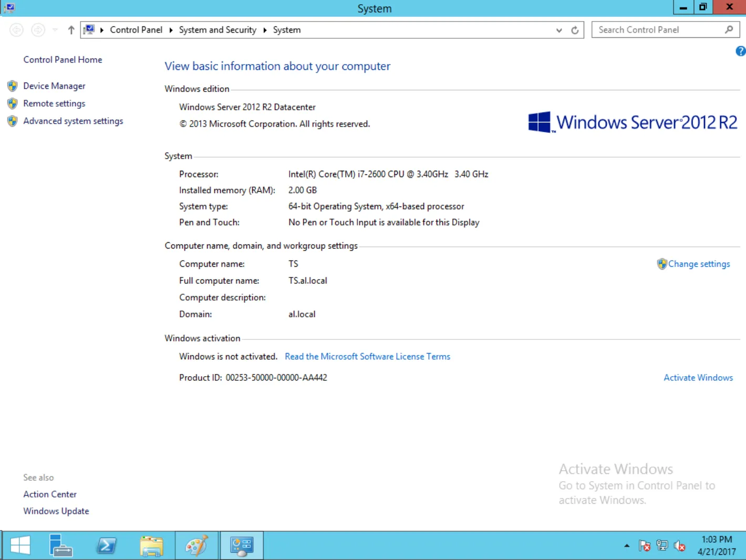This screenshot has height=560, width=746.
Task: Click Change settings for computer name
Action: [699, 264]
